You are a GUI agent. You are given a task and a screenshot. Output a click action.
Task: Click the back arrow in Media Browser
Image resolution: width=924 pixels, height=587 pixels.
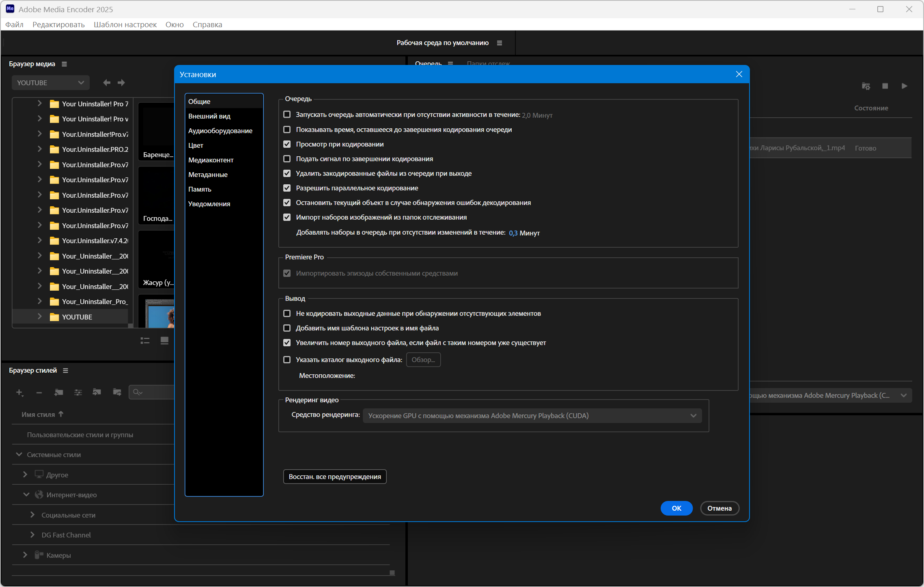tap(107, 83)
